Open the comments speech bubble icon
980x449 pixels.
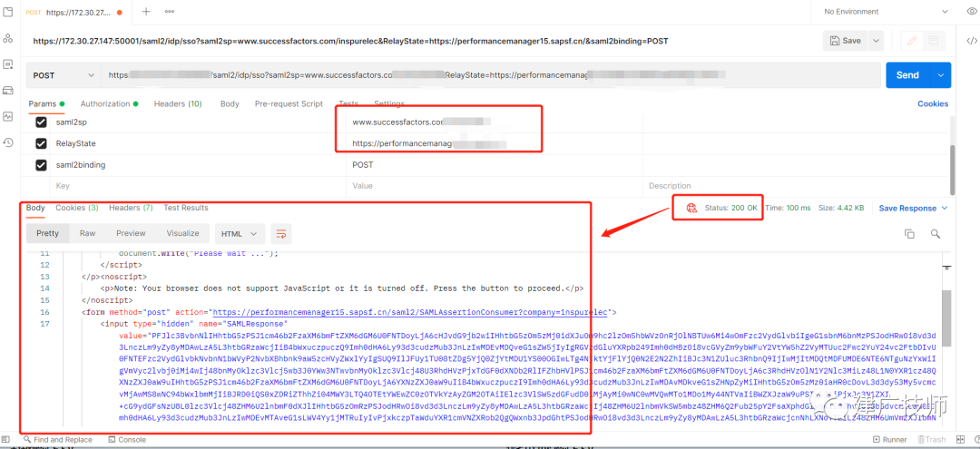point(933,41)
